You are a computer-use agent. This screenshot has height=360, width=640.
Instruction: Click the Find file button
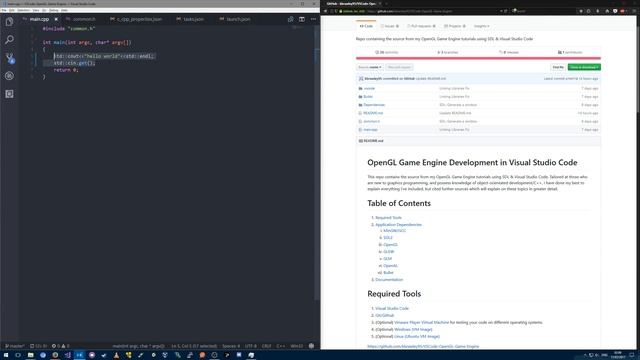pos(558,67)
